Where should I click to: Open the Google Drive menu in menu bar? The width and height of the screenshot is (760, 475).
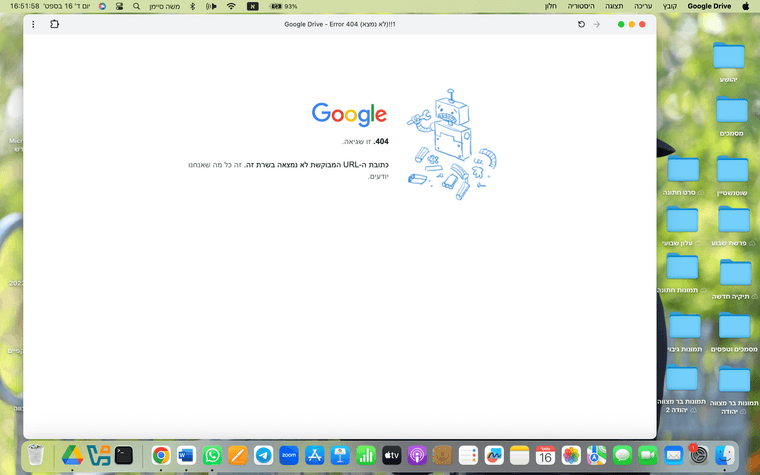pyautogui.click(x=709, y=6)
